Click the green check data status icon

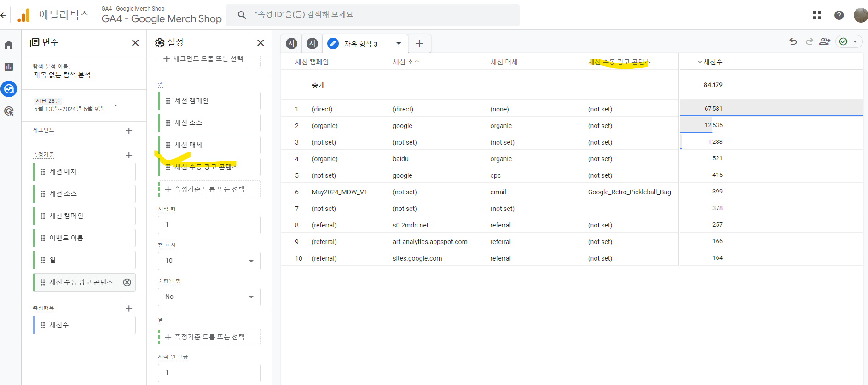(843, 41)
